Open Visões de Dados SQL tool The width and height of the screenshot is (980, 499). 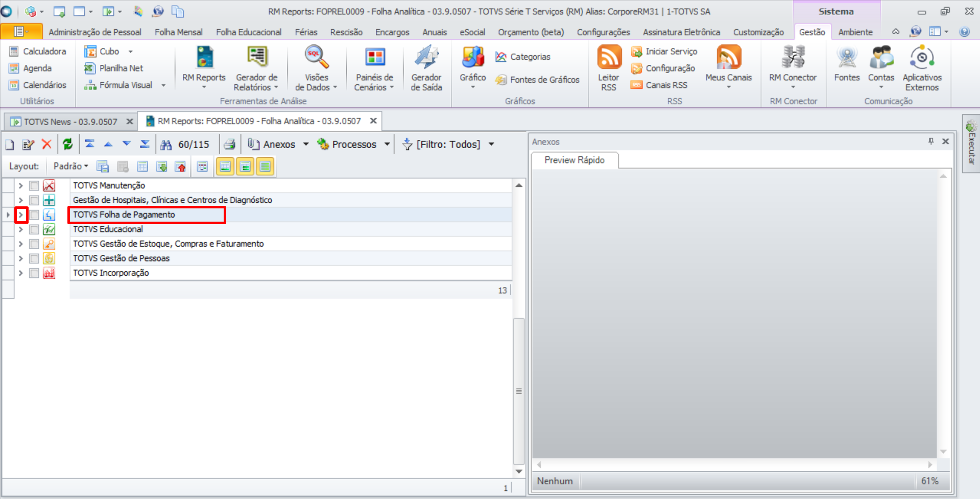pos(316,68)
